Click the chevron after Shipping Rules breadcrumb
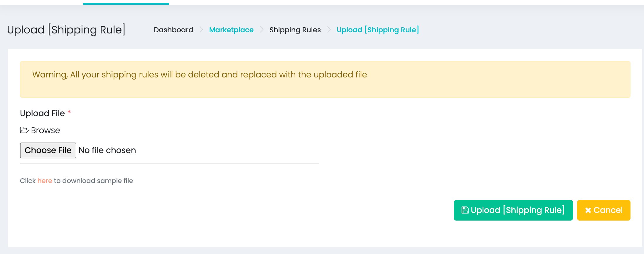 [329, 30]
